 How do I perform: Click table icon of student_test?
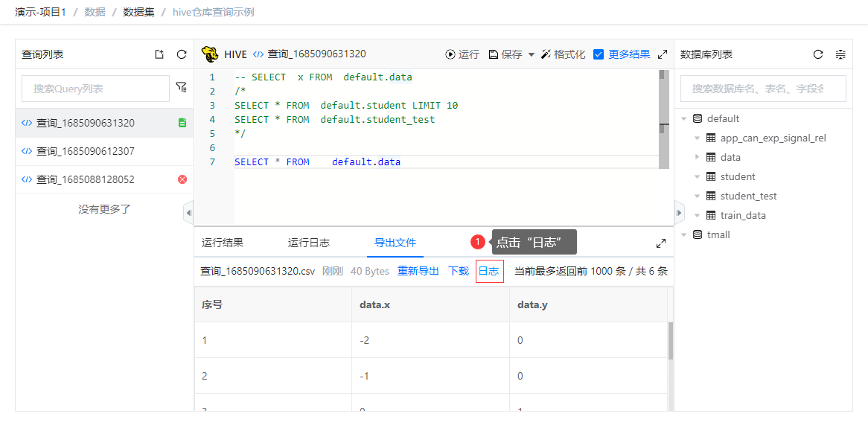(x=712, y=196)
